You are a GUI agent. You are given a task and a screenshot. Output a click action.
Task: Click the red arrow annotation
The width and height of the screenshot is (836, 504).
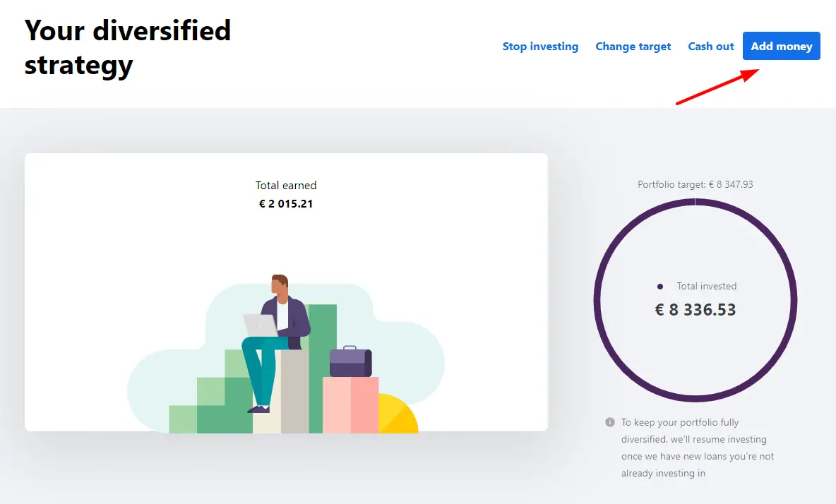click(x=717, y=86)
